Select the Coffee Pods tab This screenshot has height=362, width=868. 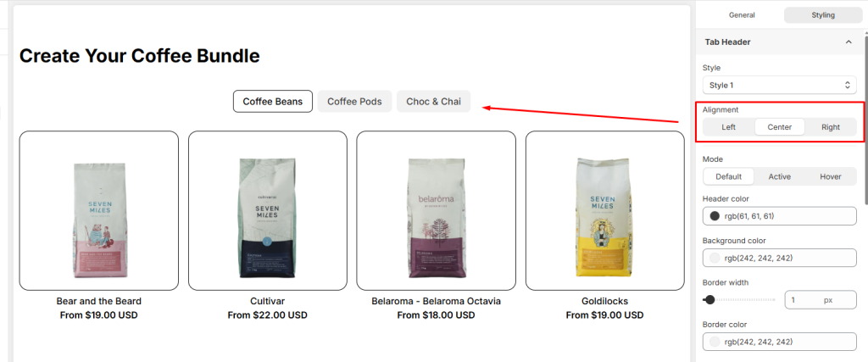point(355,101)
